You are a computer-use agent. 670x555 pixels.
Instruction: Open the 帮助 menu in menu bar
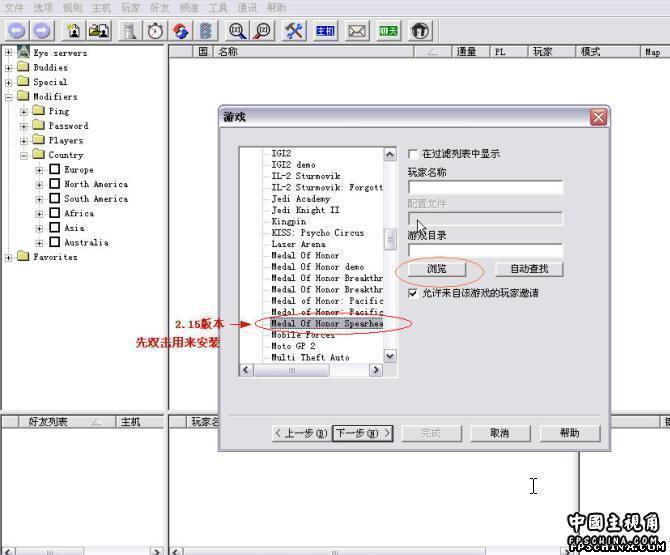pyautogui.click(x=276, y=7)
